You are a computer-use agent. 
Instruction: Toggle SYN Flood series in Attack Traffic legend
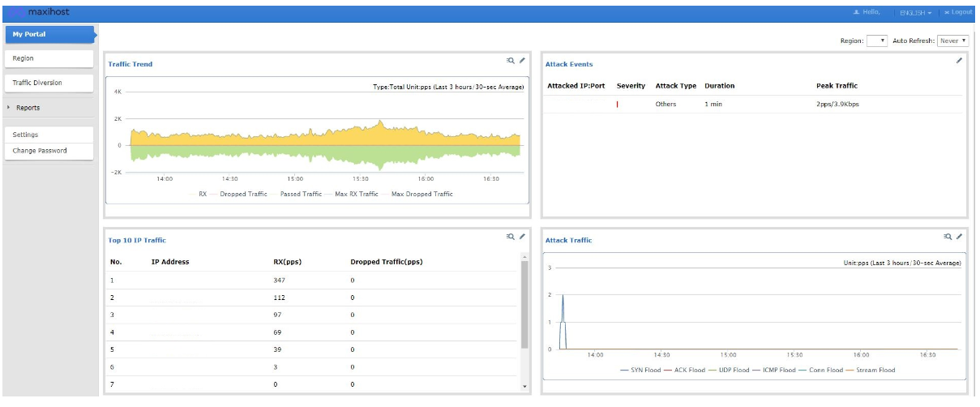tap(640, 370)
